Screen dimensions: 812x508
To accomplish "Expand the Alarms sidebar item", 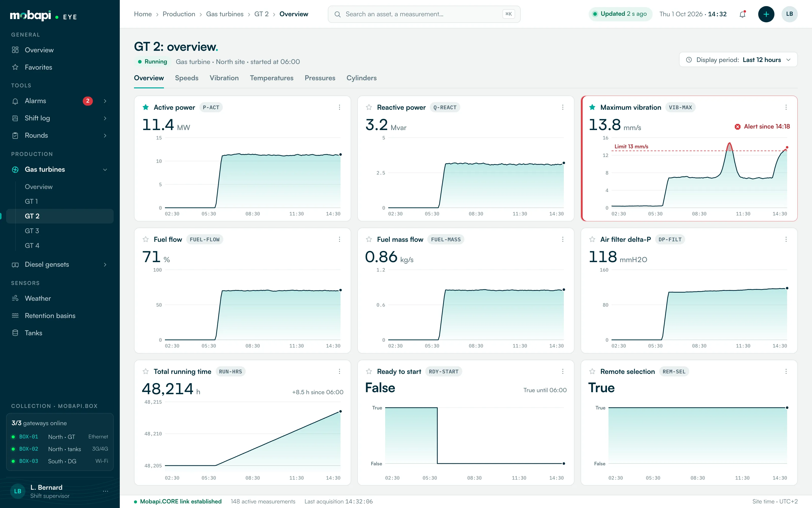I will 105,101.
